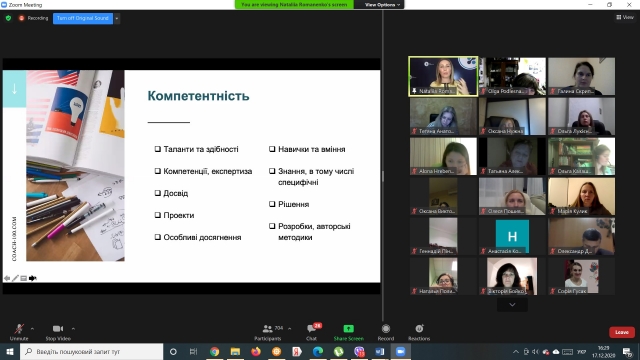Click the slide item Компетенції, експертиза

tap(208, 171)
